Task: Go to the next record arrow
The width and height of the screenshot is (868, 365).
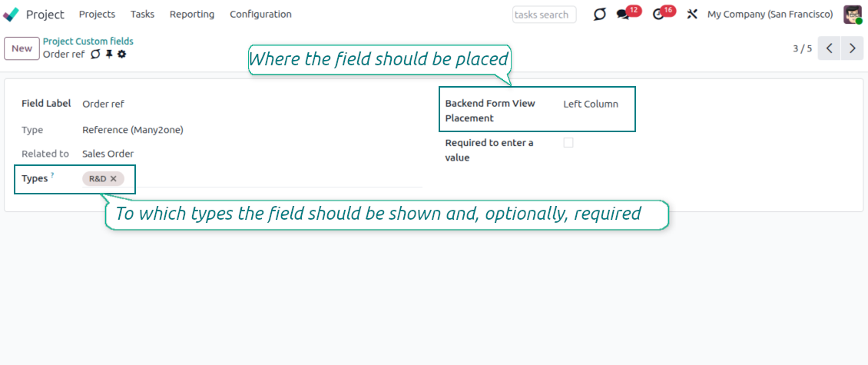Action: click(852, 48)
